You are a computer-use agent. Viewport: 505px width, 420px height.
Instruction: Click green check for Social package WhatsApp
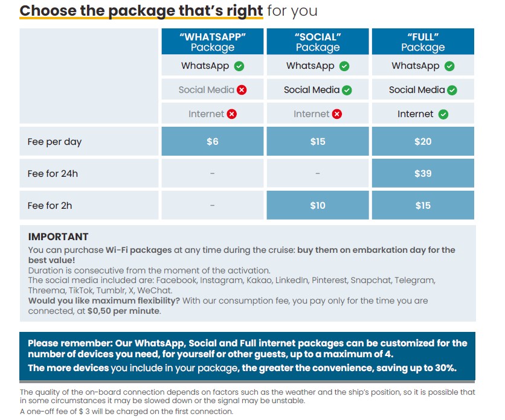[x=344, y=66]
